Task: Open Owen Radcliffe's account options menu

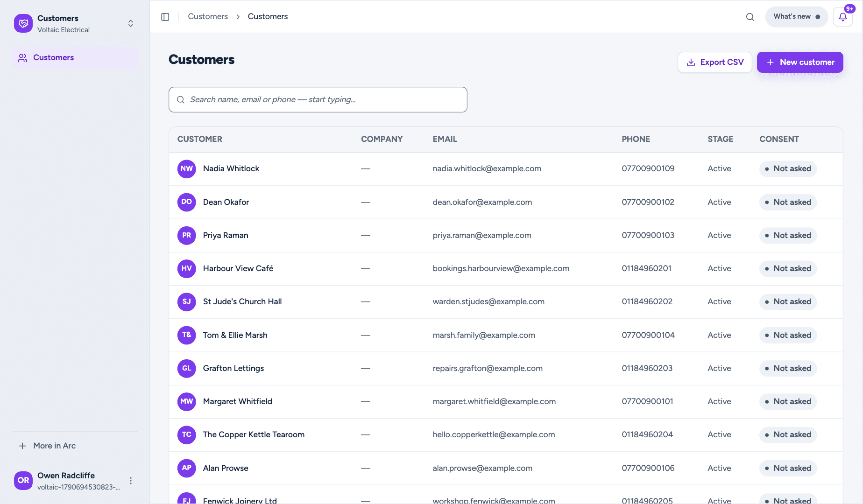Action: tap(131, 481)
